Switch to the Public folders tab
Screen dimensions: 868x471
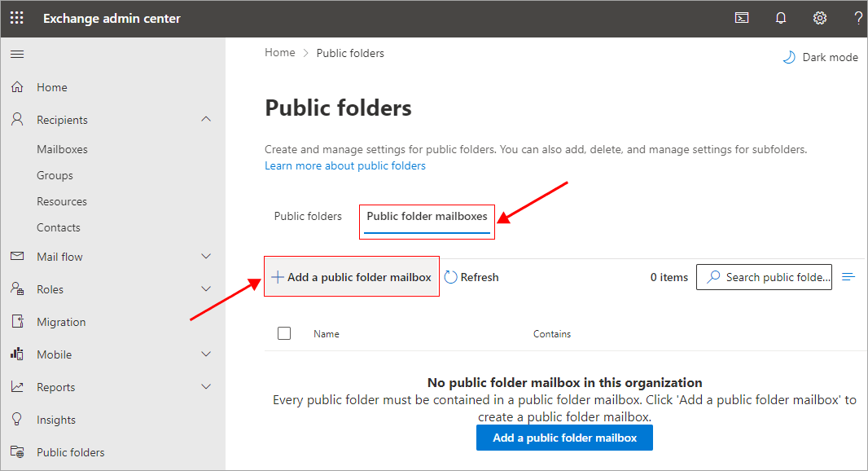tap(308, 216)
